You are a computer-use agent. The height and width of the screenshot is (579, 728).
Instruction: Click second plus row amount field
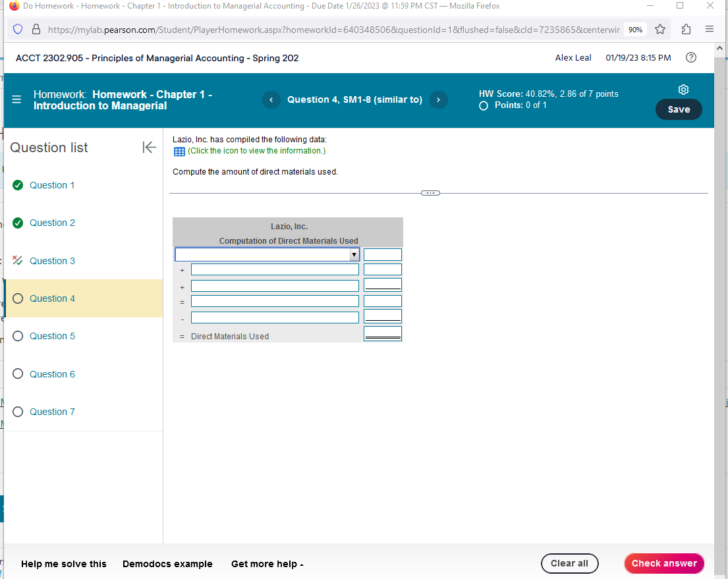tap(383, 285)
